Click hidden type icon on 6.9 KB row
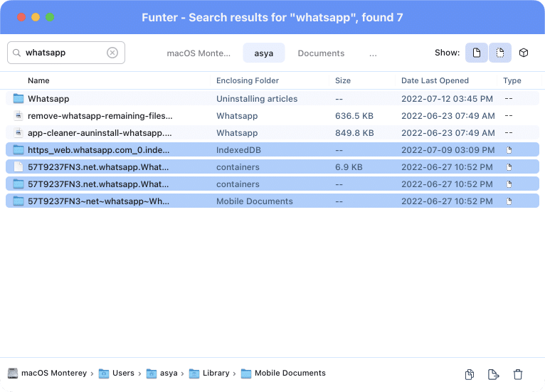 [509, 167]
